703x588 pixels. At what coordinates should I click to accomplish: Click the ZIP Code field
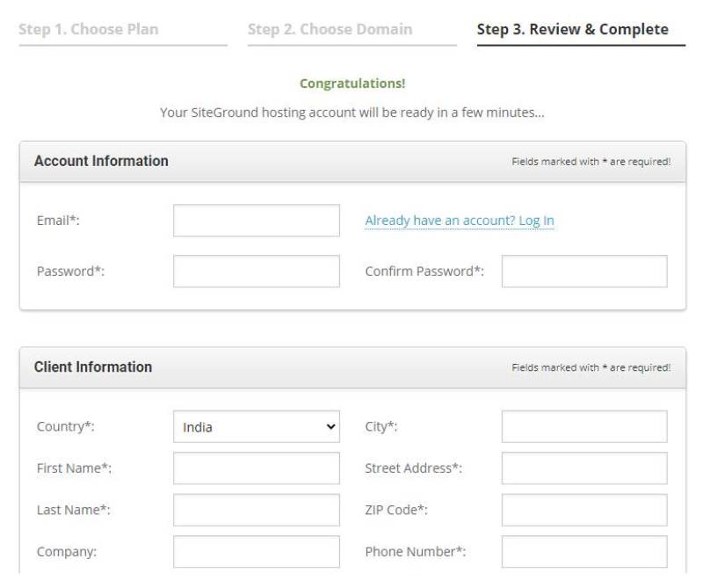(583, 509)
